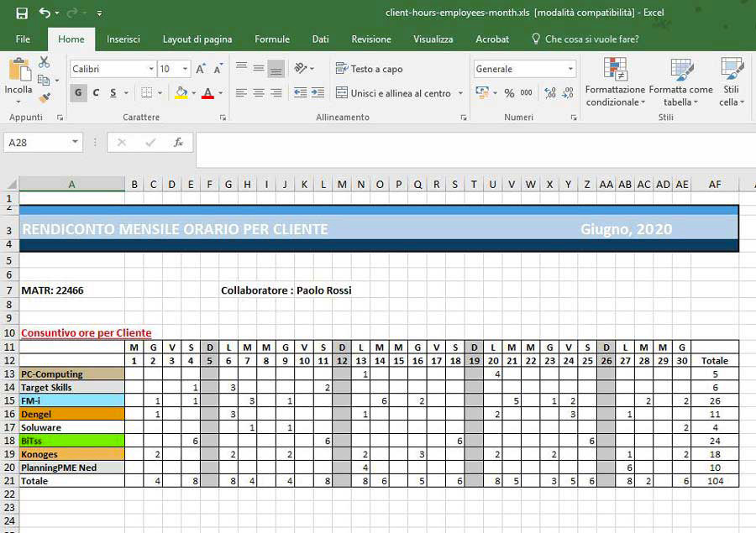The width and height of the screenshot is (756, 533).
Task: Toggle Italic (C) formatting
Action: [x=96, y=92]
